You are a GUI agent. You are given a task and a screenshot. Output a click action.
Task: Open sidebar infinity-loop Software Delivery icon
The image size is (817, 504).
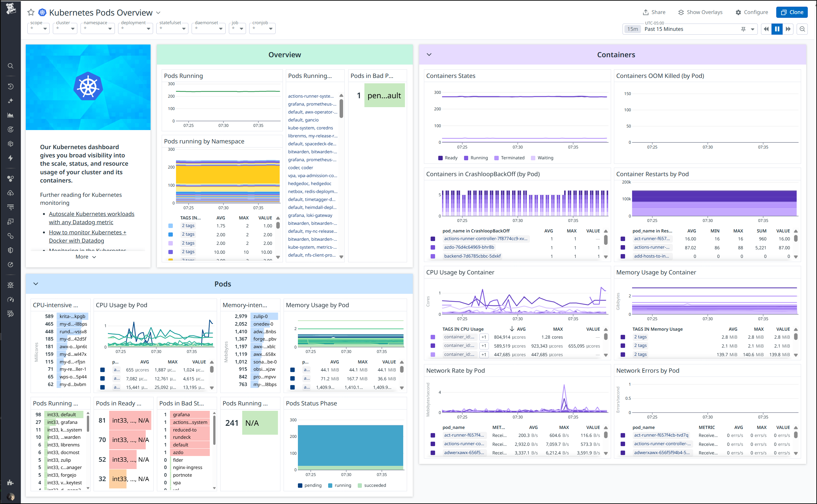pos(11,236)
